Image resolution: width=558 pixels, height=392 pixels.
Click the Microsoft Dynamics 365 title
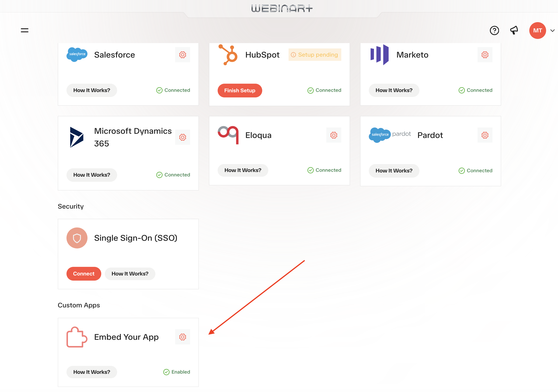click(133, 137)
